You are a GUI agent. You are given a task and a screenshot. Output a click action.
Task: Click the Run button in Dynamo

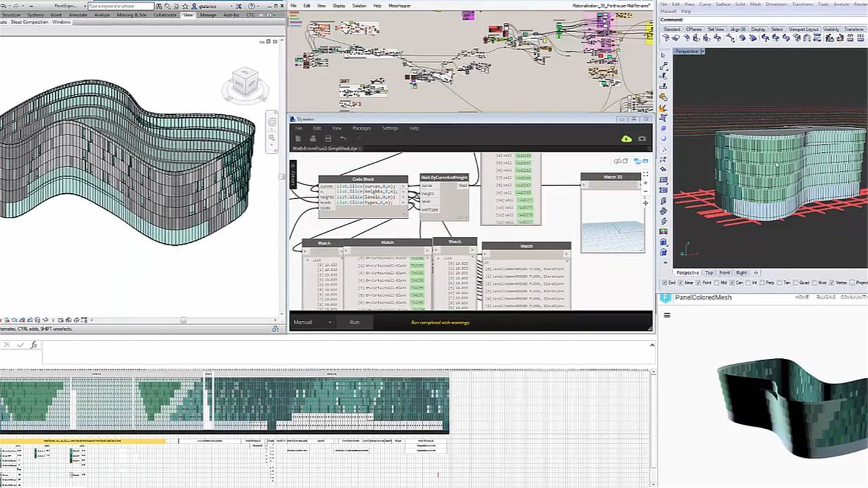[x=354, y=322]
